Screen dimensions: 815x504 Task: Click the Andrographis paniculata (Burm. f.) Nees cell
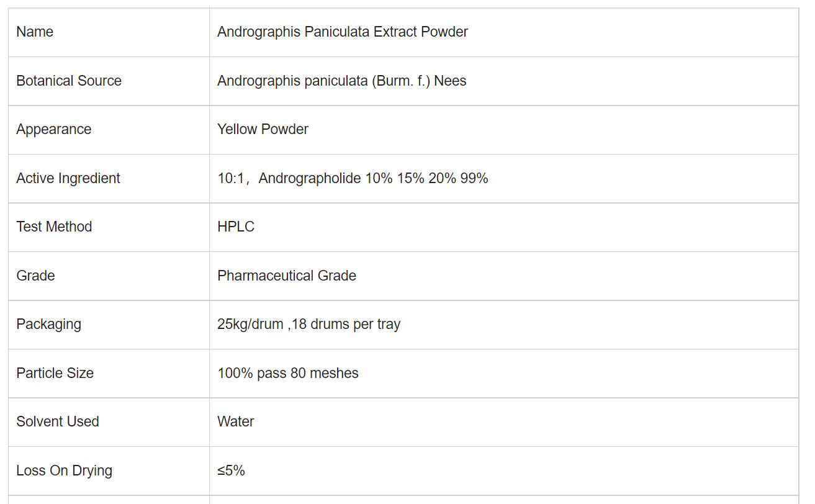pyautogui.click(x=504, y=81)
